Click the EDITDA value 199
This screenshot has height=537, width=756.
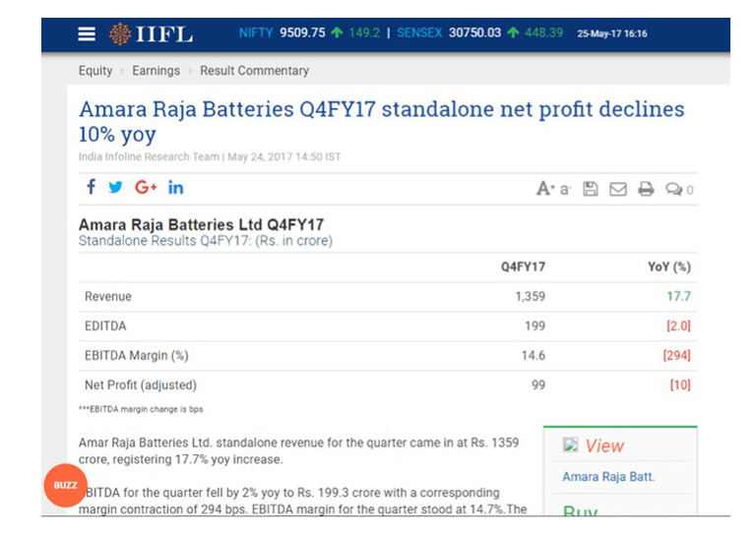point(535,327)
